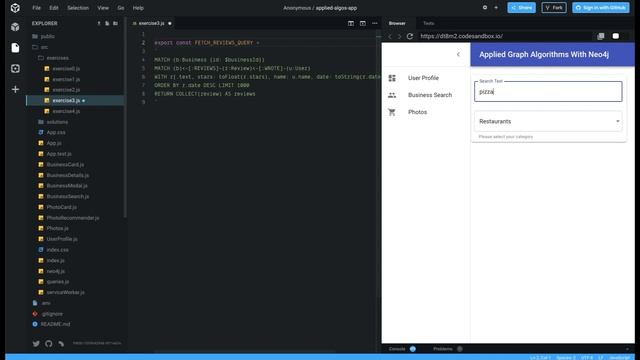Open the View menu
Viewport: 640px width, 360px height.
(x=103, y=8)
